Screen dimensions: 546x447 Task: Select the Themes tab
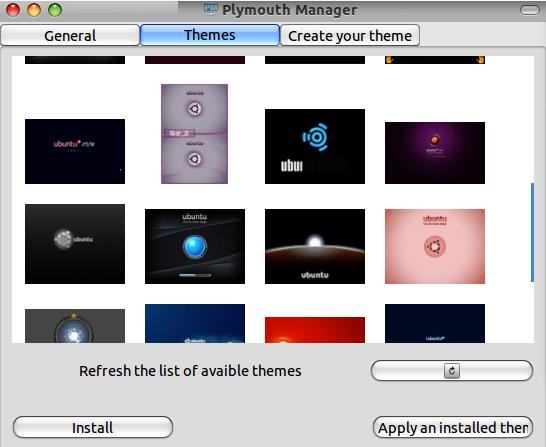(x=210, y=35)
